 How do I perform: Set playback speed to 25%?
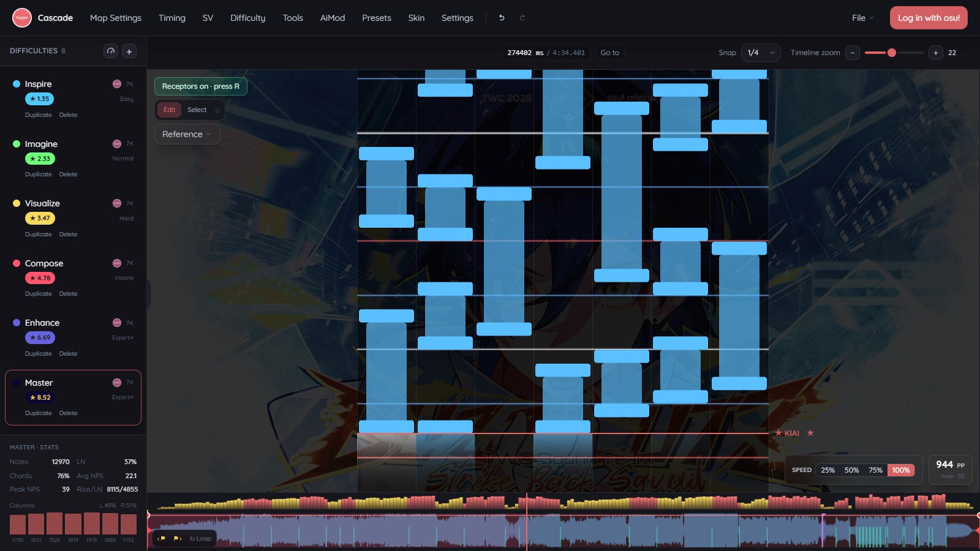pyautogui.click(x=827, y=470)
